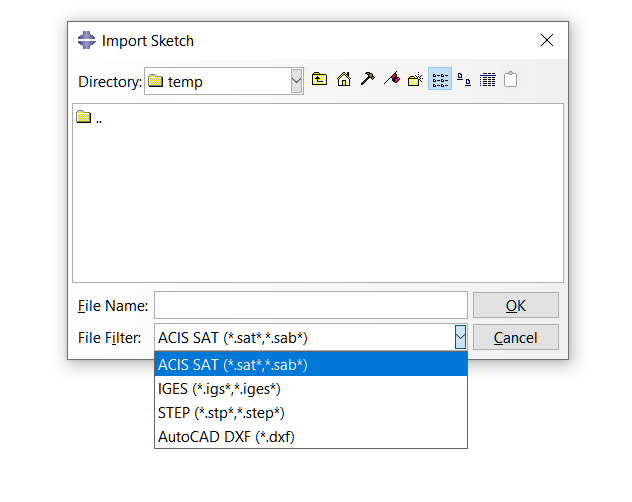Open the bookmarks flag icon
The height and width of the screenshot is (502, 632).
pos(392,79)
